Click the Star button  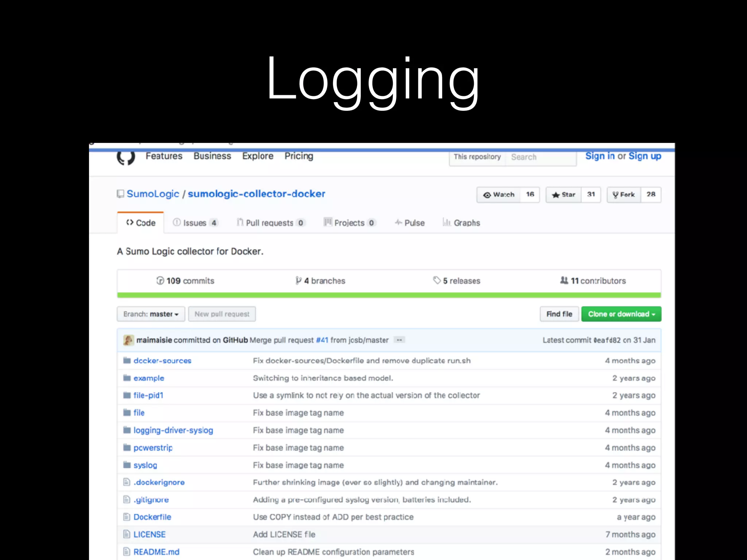[564, 195]
